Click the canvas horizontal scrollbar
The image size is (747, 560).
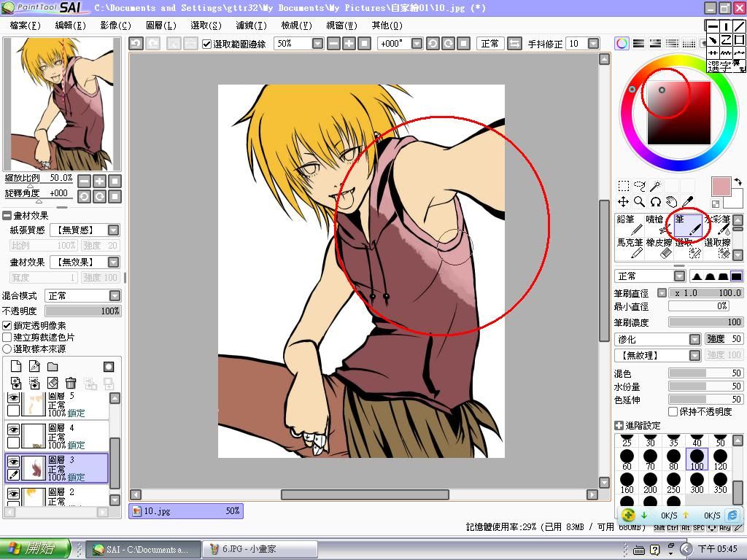click(x=365, y=495)
